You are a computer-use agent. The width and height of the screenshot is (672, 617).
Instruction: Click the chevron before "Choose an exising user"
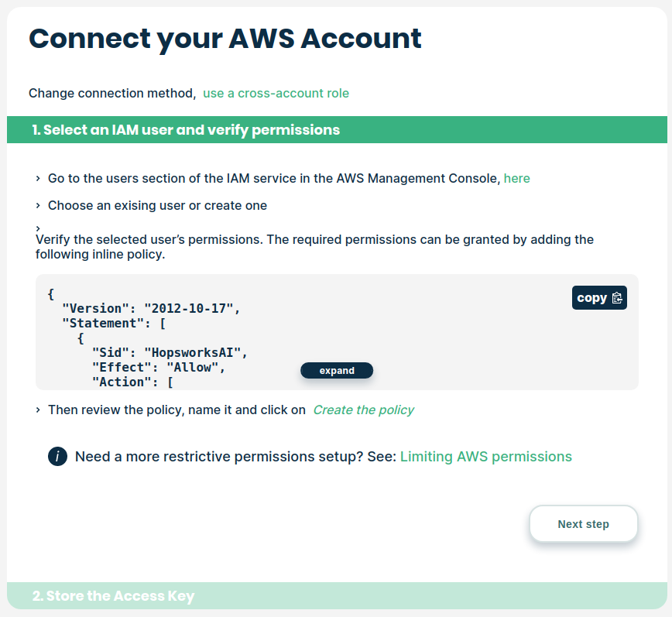click(x=38, y=206)
